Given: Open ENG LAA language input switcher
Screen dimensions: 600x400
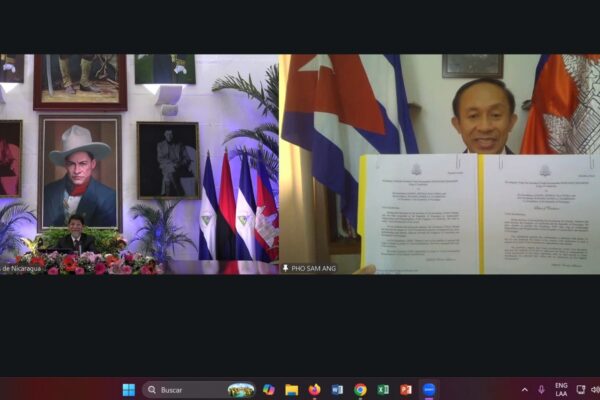Looking at the screenshot, I should [x=561, y=389].
